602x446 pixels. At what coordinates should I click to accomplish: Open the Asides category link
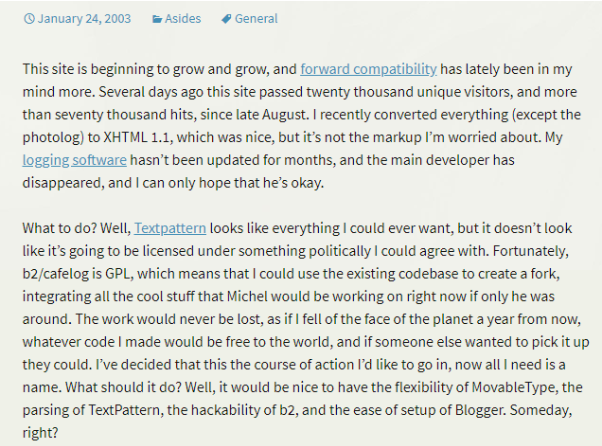click(x=183, y=18)
